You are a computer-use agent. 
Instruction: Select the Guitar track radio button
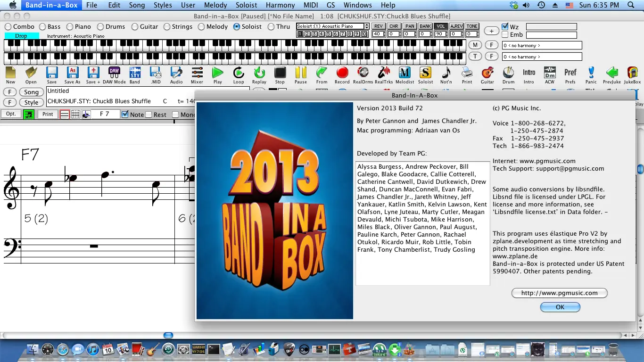tap(135, 27)
